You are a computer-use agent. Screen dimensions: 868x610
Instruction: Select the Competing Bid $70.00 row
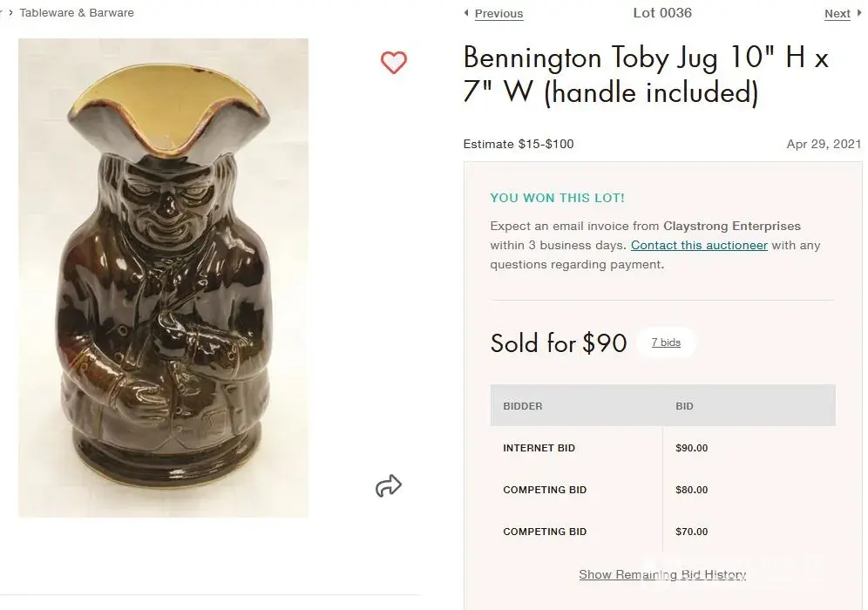click(662, 532)
